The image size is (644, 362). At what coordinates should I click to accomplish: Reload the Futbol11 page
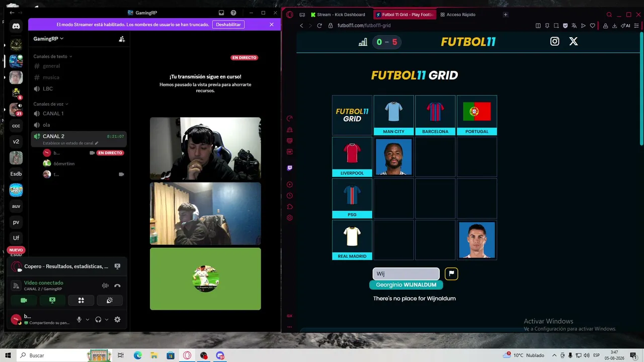coord(319,26)
